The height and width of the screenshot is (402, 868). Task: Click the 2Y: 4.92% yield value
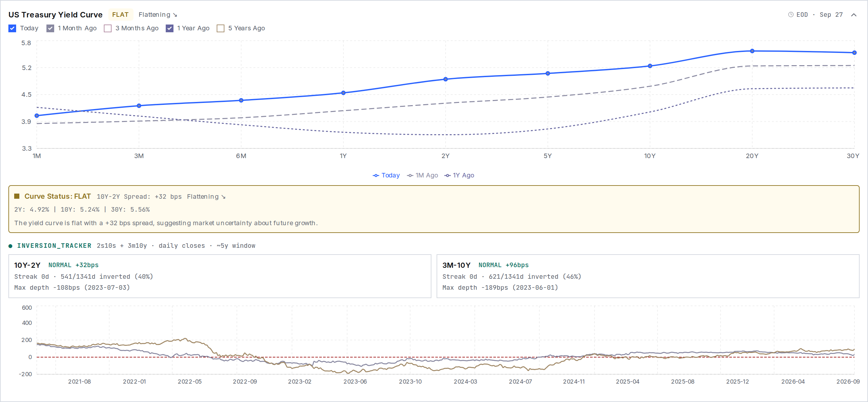[31, 209]
